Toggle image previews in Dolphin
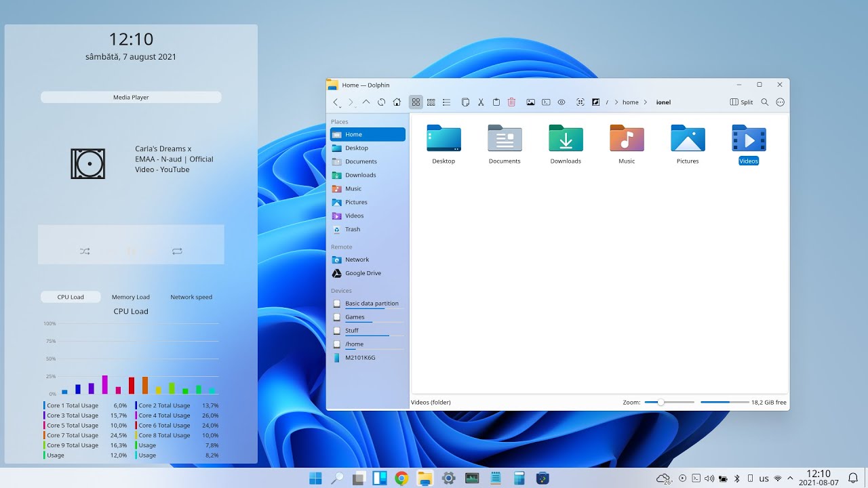Image resolution: width=868 pixels, height=488 pixels. coord(530,102)
